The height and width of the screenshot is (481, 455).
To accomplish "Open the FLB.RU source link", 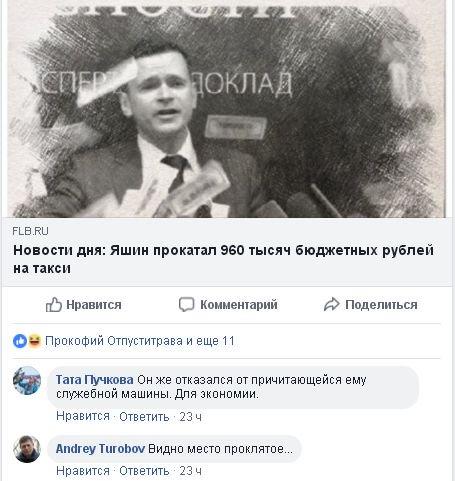I will coord(30,231).
